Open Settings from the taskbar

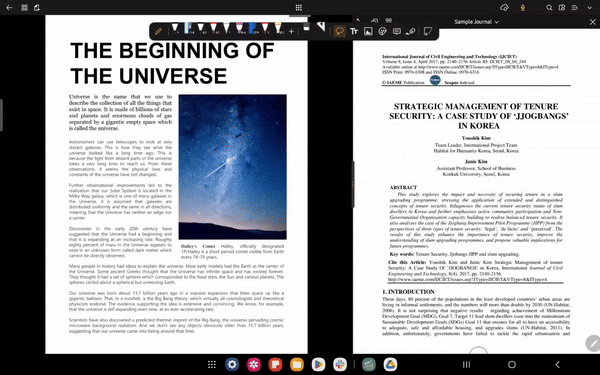pos(232,364)
